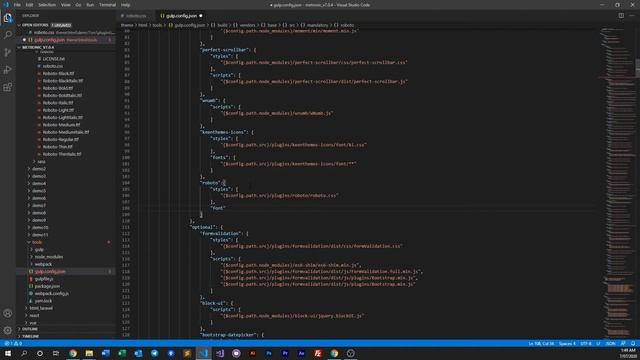Open gulpfile.js in the explorer

click(x=44, y=279)
